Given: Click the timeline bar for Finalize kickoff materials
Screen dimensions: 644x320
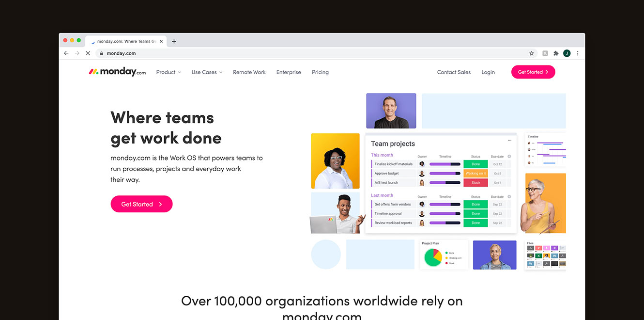Looking at the screenshot, I should pos(445,164).
